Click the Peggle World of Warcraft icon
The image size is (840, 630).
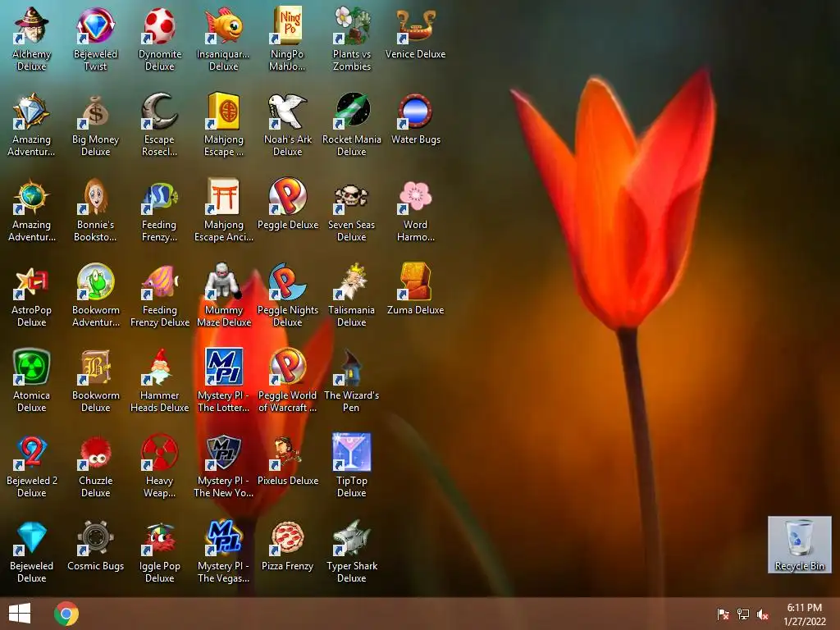pyautogui.click(x=287, y=367)
